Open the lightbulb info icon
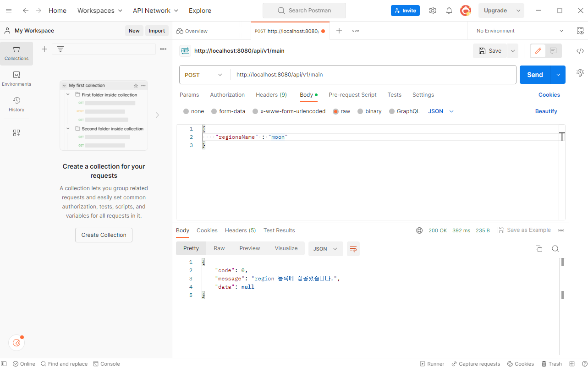This screenshot has width=588, height=367. (x=580, y=72)
